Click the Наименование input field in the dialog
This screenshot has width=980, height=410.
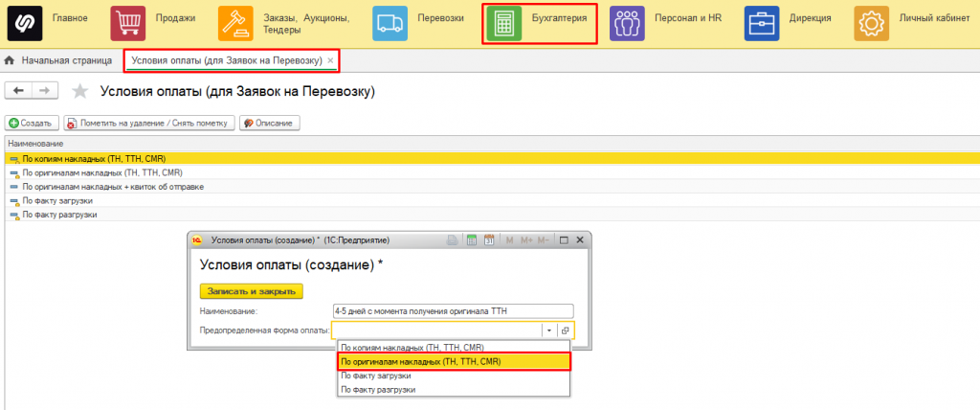pos(454,311)
